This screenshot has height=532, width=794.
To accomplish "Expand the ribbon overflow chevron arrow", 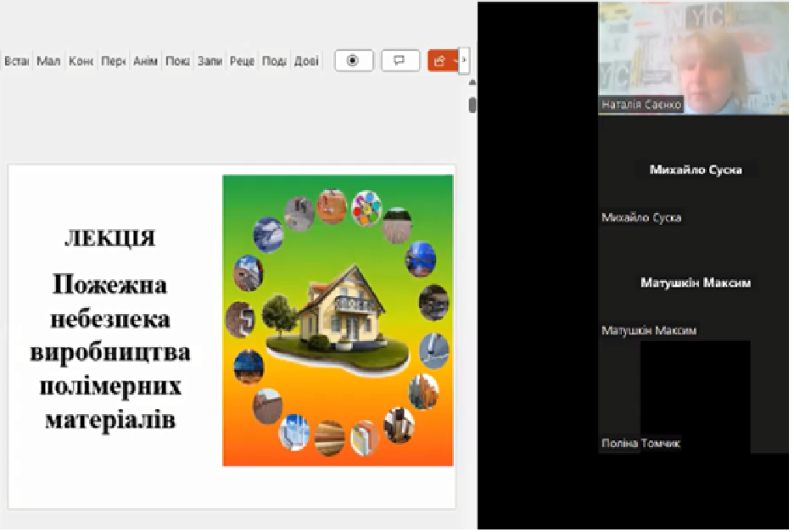I will (464, 61).
